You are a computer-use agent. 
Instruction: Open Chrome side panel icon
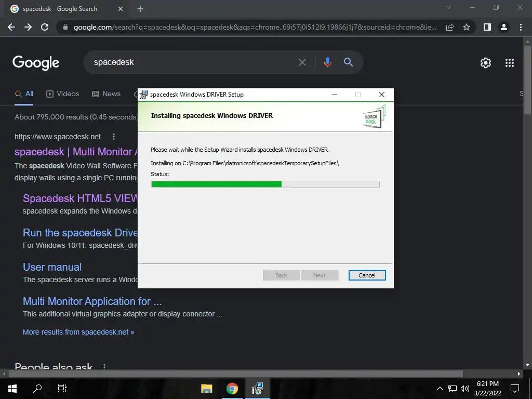tap(487, 27)
